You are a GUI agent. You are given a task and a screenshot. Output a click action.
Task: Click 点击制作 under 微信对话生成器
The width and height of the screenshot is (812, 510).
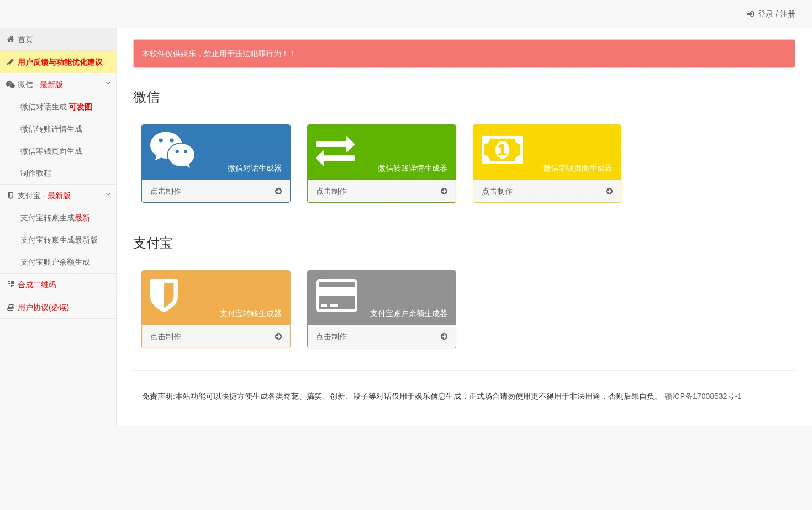tap(166, 191)
